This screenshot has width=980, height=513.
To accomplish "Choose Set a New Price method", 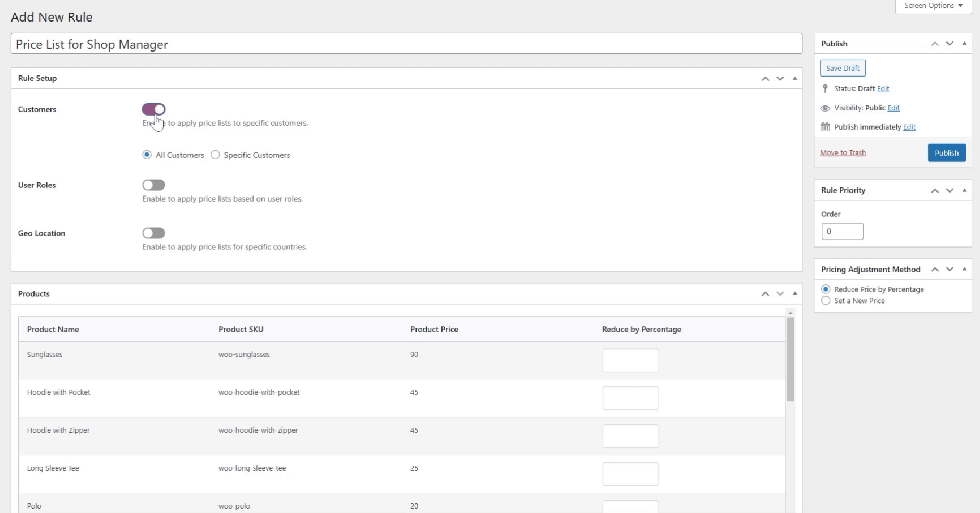I will click(825, 300).
